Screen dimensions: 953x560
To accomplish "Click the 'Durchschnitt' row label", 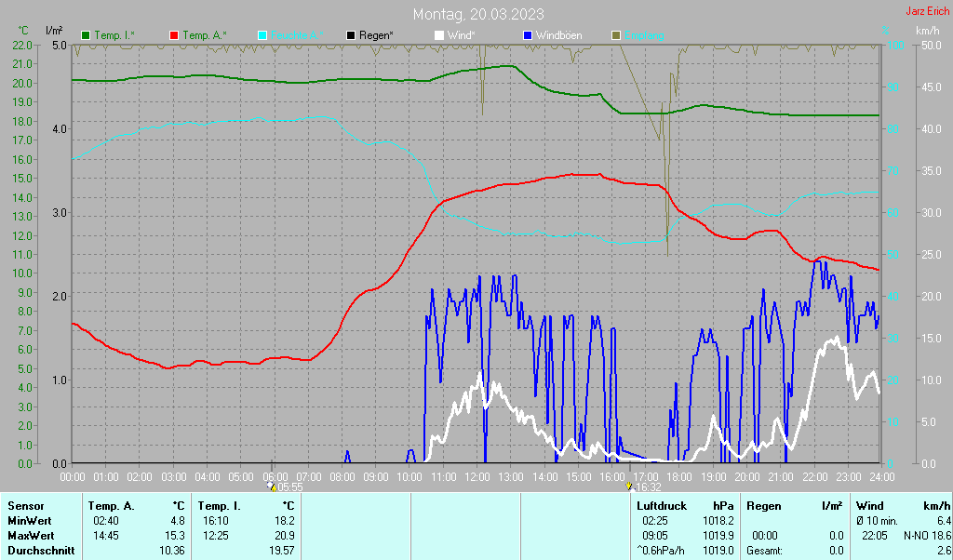I will (x=41, y=552).
